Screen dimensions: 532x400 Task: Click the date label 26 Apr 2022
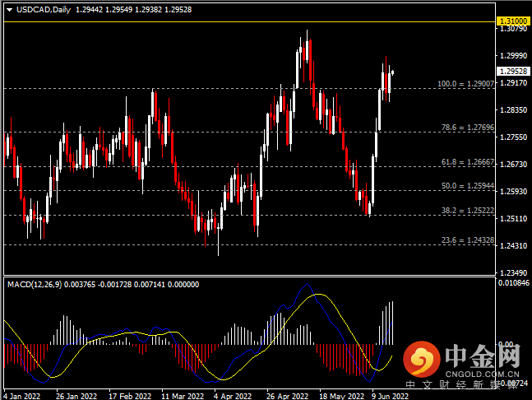(x=288, y=396)
